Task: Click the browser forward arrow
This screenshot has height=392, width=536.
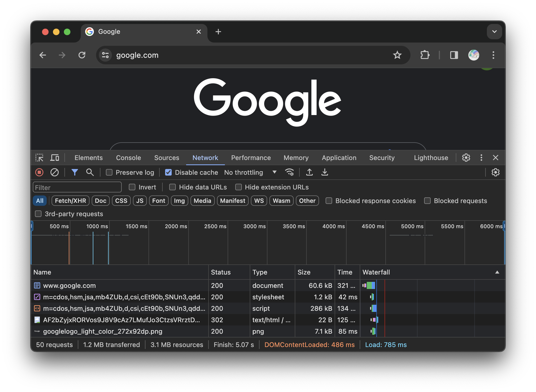Action: (62, 55)
